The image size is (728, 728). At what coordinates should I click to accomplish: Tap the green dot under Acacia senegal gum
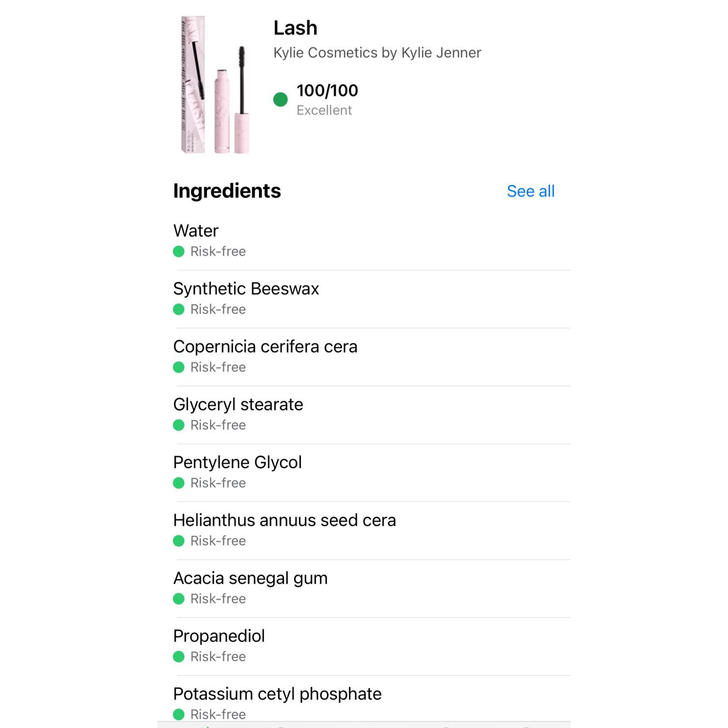[x=178, y=599]
